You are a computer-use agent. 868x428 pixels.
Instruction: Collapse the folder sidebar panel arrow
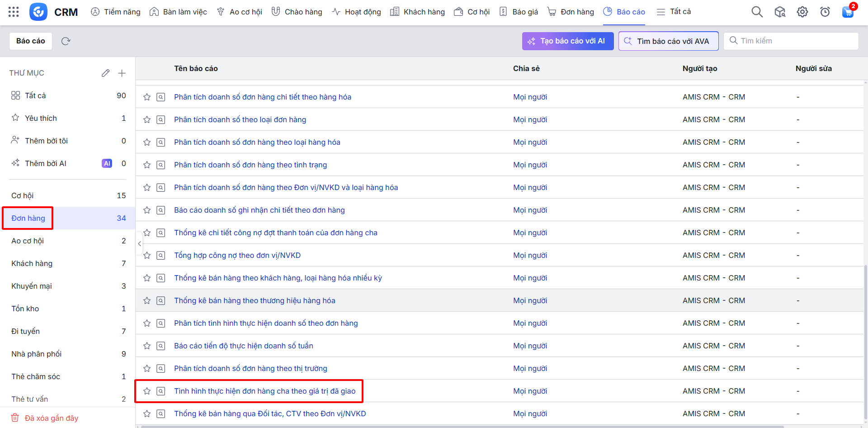click(139, 243)
